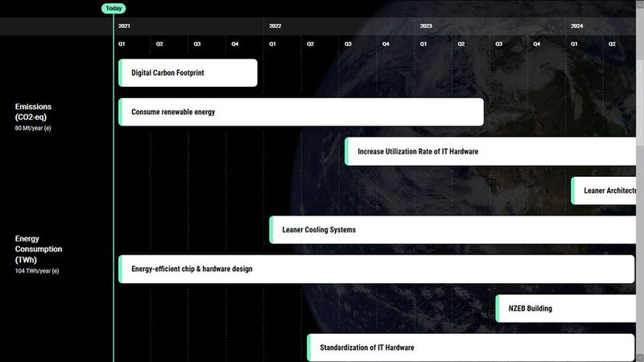Viewport: 644px width, 362px height.
Task: Select the 2023 year header
Action: [426, 26]
